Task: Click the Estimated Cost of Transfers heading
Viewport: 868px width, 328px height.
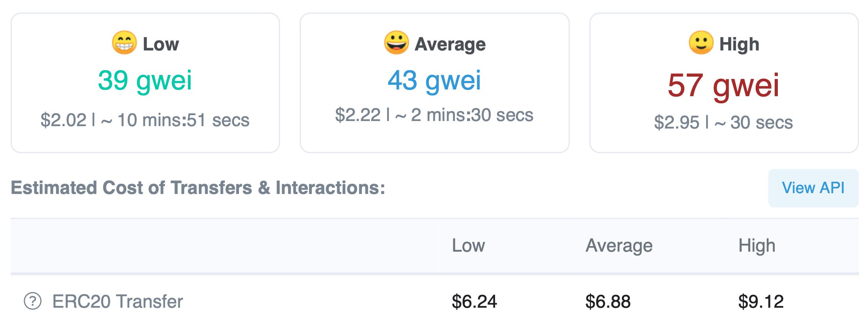Action: 198,188
